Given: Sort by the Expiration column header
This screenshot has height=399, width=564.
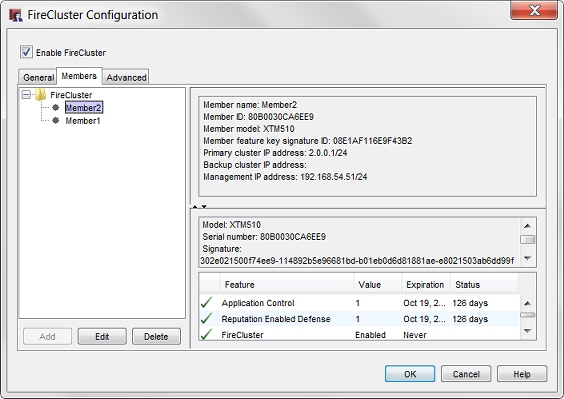Looking at the screenshot, I should click(x=426, y=285).
